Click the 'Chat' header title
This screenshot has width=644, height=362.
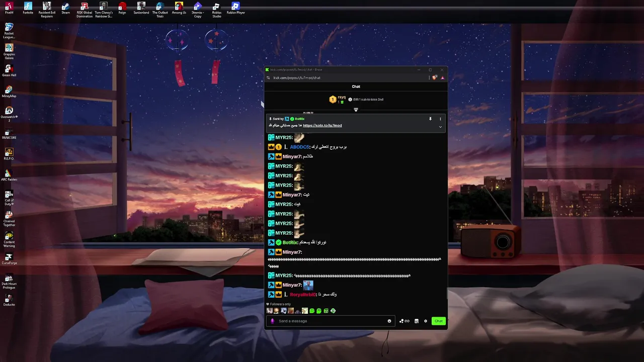click(x=356, y=86)
